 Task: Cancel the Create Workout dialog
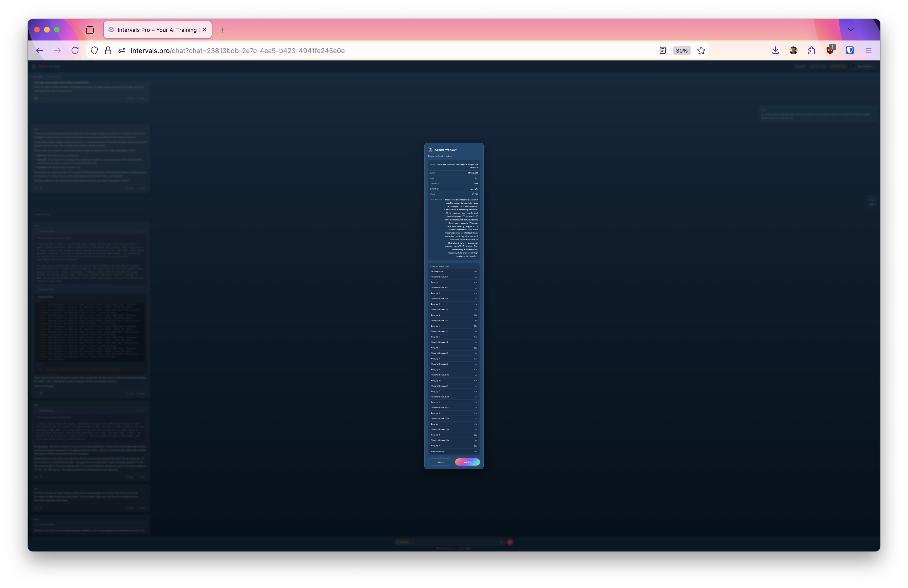(440, 462)
